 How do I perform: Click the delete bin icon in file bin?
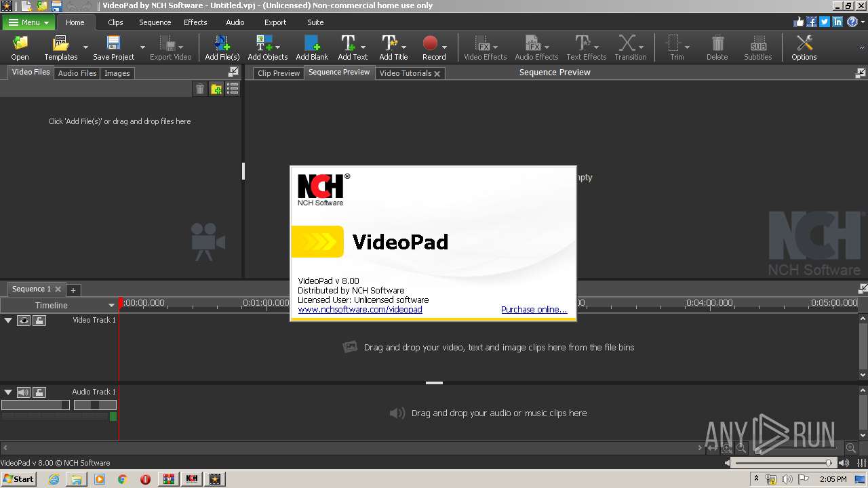pos(200,89)
